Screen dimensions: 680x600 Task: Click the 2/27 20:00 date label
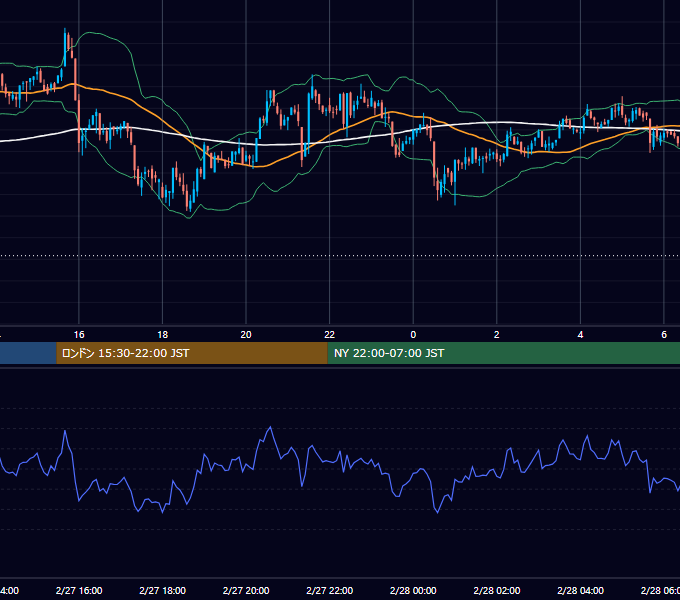pos(246,590)
